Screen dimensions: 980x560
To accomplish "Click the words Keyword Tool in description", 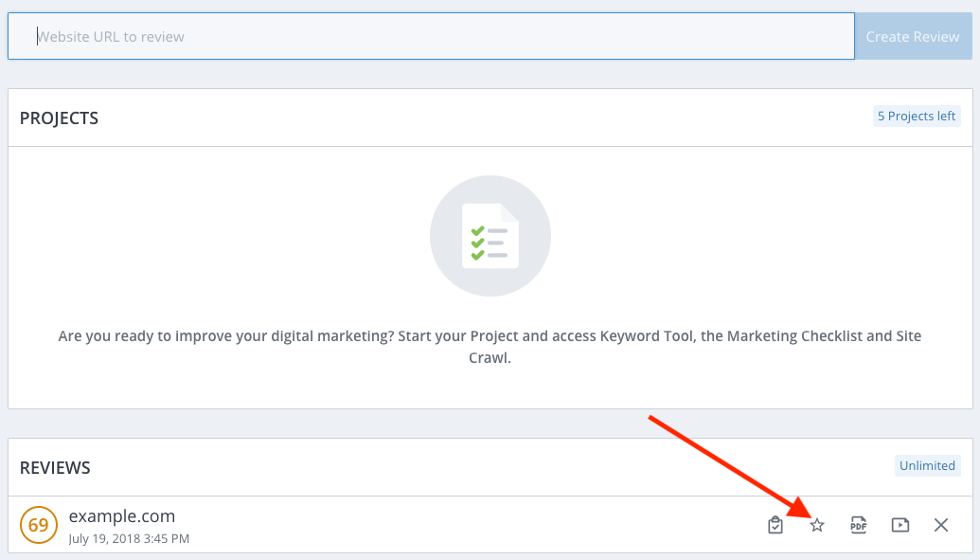I will coord(647,336).
